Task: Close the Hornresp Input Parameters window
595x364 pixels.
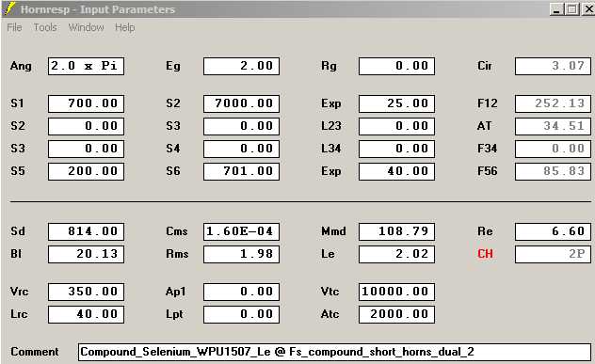Action: tap(587, 9)
